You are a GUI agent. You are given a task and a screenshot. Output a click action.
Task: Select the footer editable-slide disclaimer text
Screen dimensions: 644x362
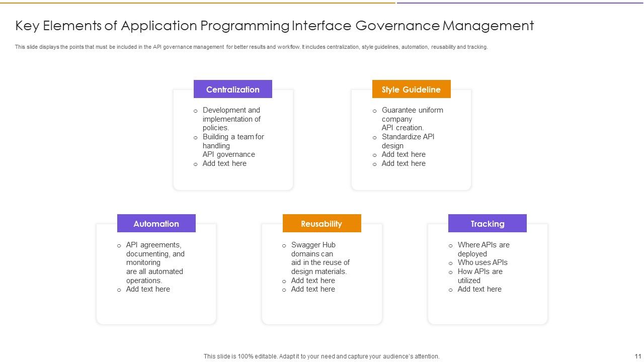[321, 356]
